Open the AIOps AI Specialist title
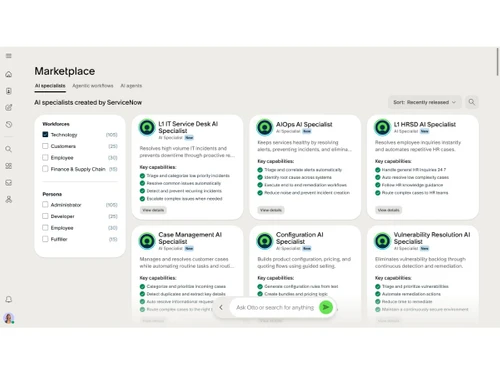Viewport: 500px width, 375px height. [304, 124]
